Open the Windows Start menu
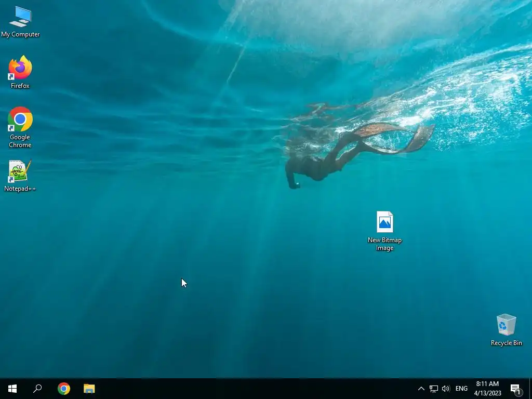 (x=12, y=389)
